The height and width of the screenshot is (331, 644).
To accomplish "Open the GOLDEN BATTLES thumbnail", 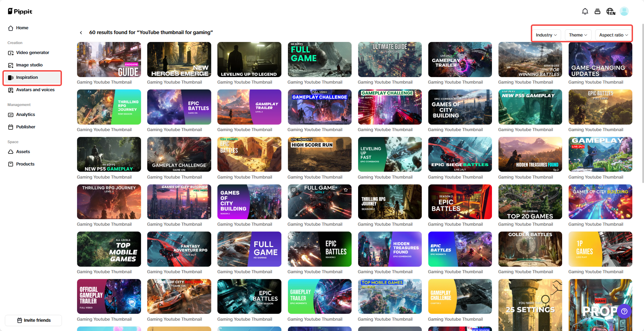I will click(530, 249).
